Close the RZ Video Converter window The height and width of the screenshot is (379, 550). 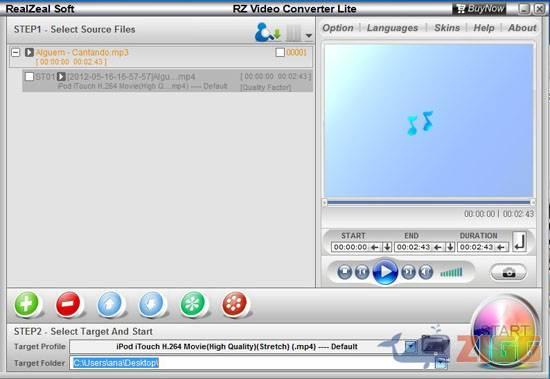(539, 9)
